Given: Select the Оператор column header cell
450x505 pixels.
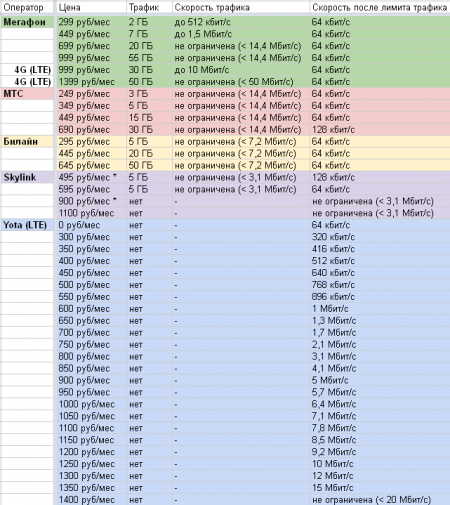Looking at the screenshot, I should pos(27,7).
